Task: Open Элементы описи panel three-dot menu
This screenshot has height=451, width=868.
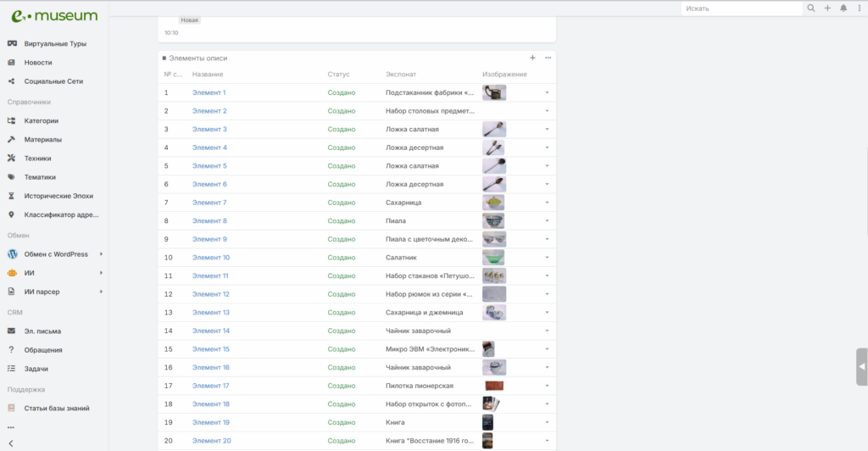Action: pyautogui.click(x=548, y=58)
